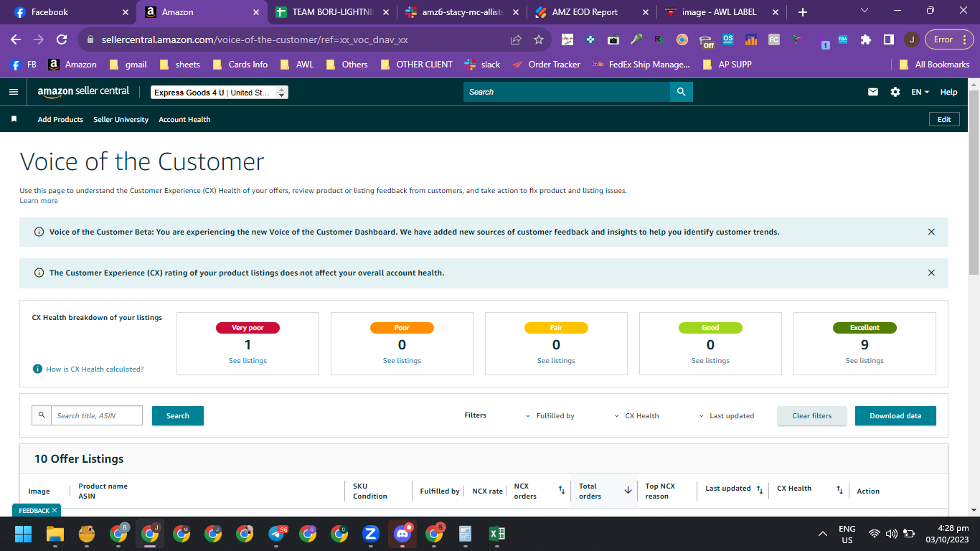Sort the table by NCX orders

tap(562, 490)
